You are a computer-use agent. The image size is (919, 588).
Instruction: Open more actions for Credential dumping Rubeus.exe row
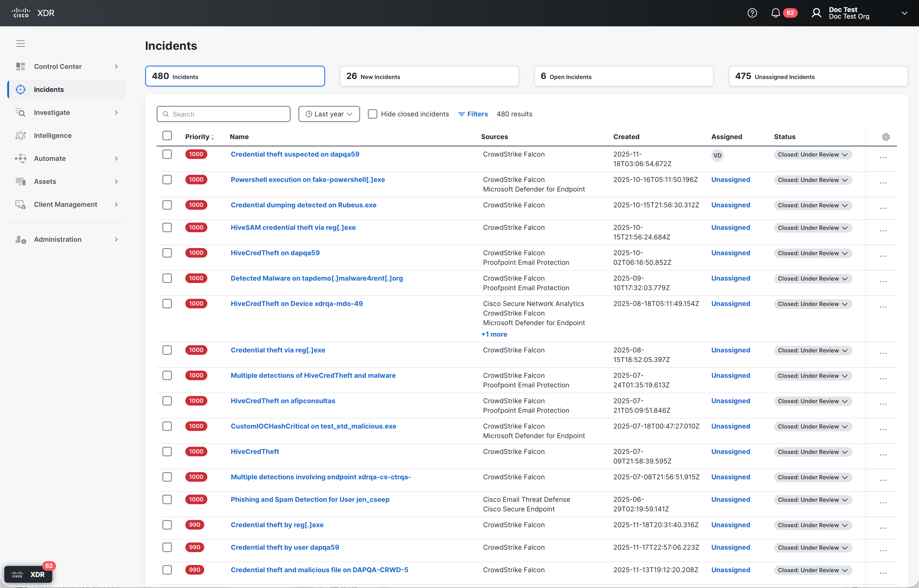point(883,209)
